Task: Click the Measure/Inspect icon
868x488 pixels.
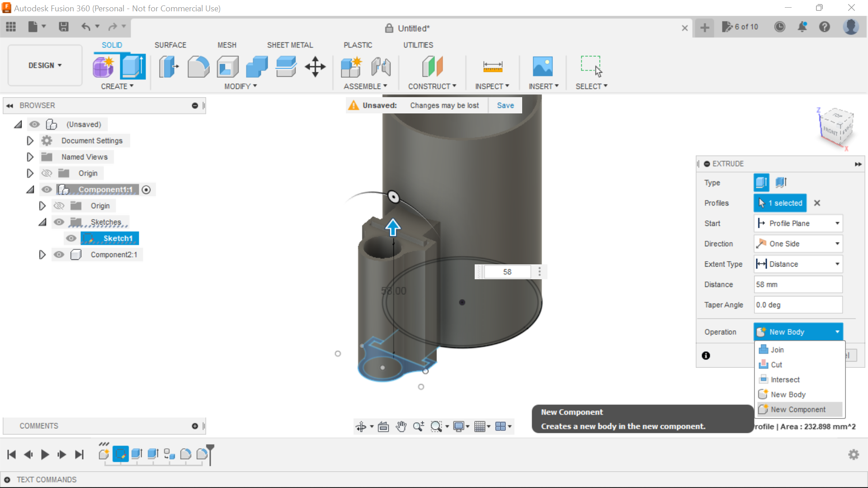Action: tap(492, 66)
